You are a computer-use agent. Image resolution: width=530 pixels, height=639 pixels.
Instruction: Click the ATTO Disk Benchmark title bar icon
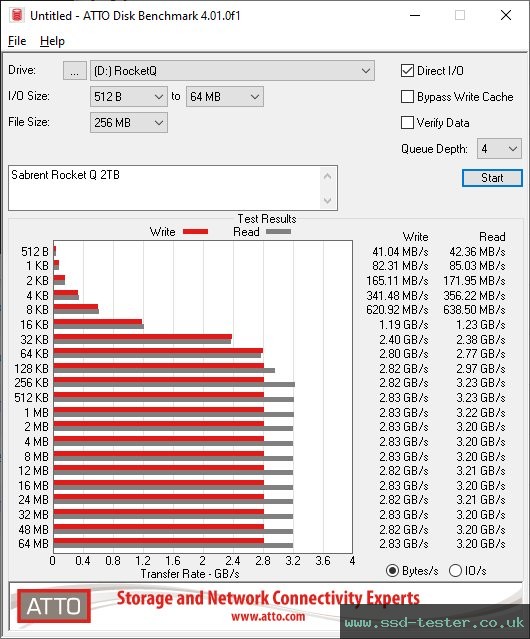(17, 15)
